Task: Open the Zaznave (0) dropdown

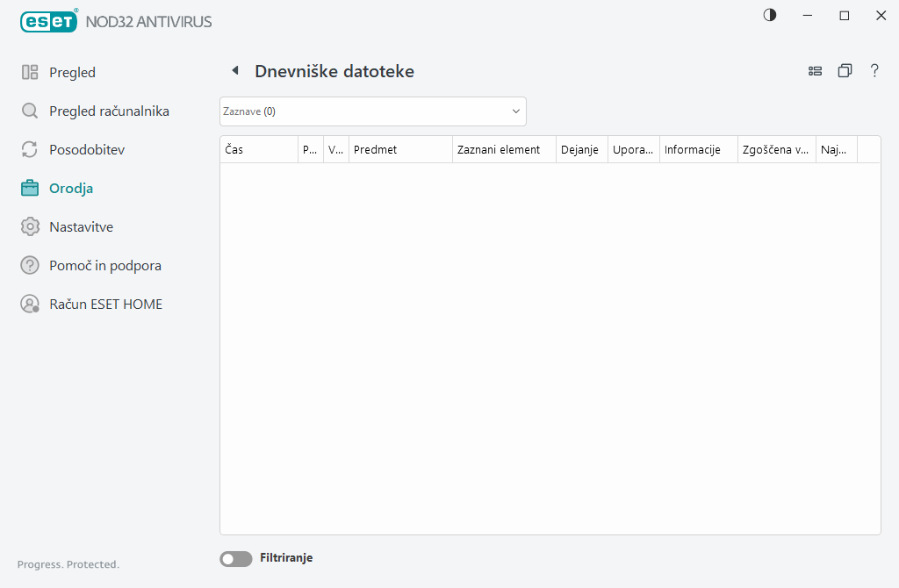Action: click(x=372, y=111)
